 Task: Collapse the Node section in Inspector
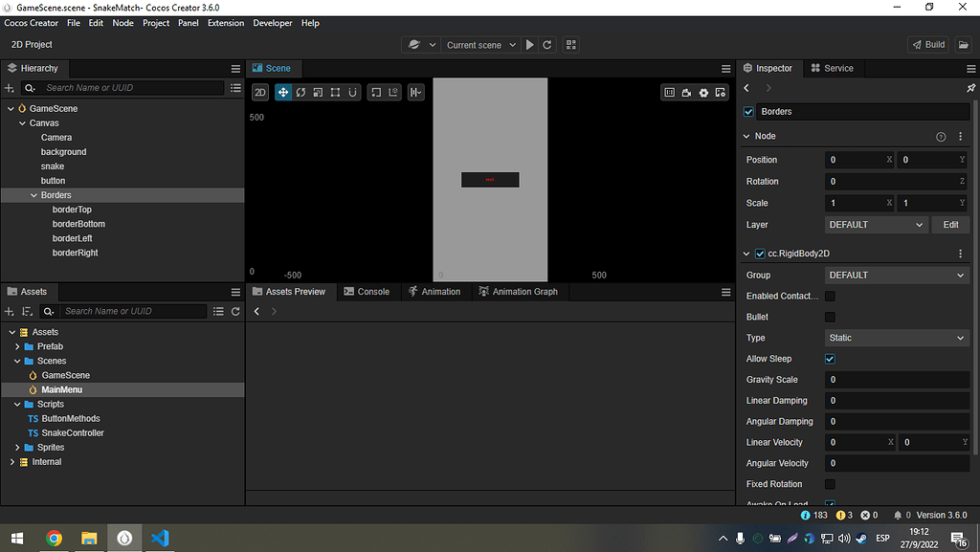[746, 136]
